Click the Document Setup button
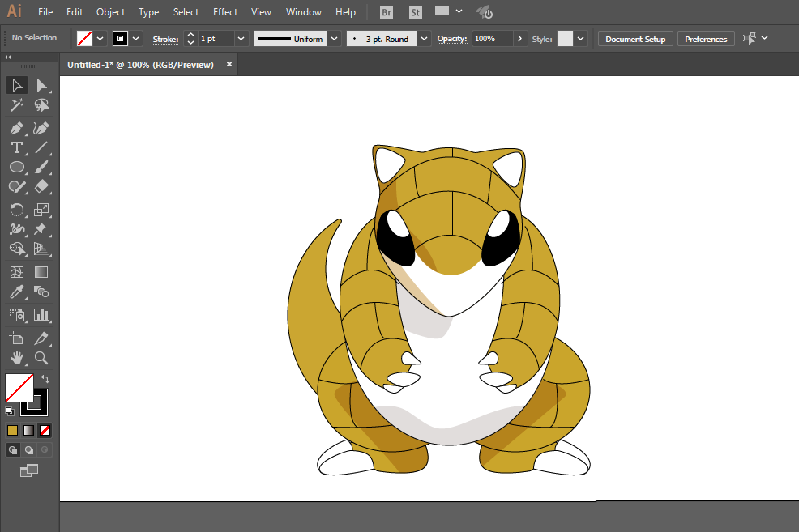799x532 pixels. click(x=635, y=39)
